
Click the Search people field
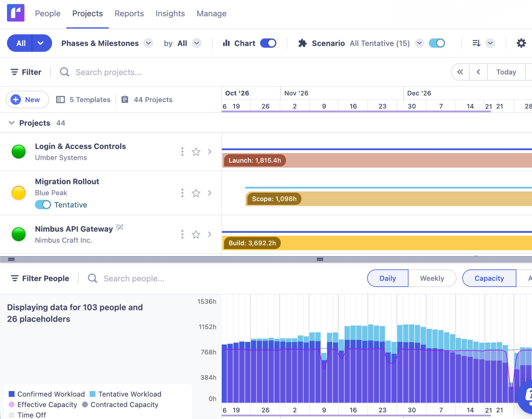pos(134,278)
